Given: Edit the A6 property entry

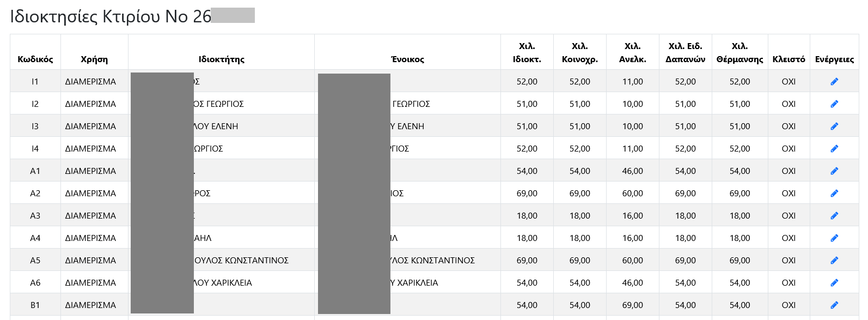Looking at the screenshot, I should tap(834, 283).
